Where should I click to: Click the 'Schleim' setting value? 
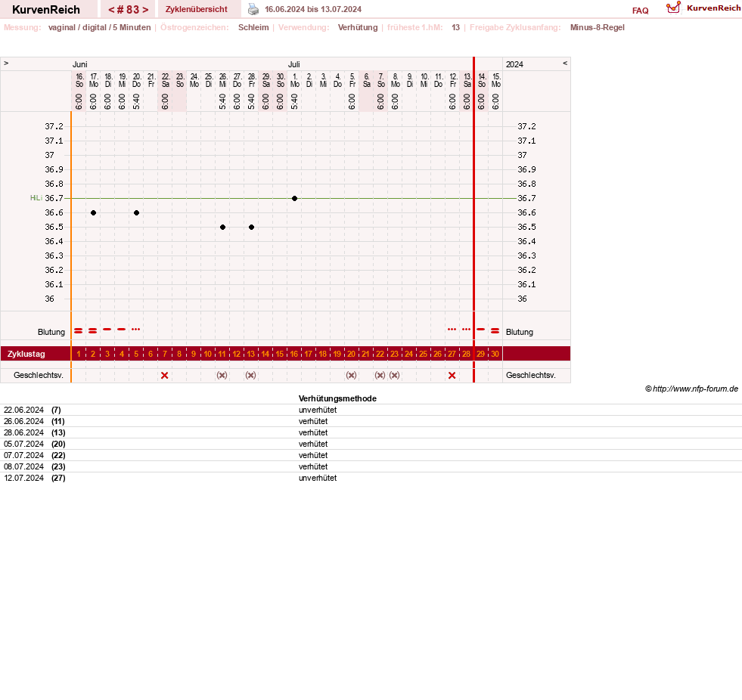253,27
